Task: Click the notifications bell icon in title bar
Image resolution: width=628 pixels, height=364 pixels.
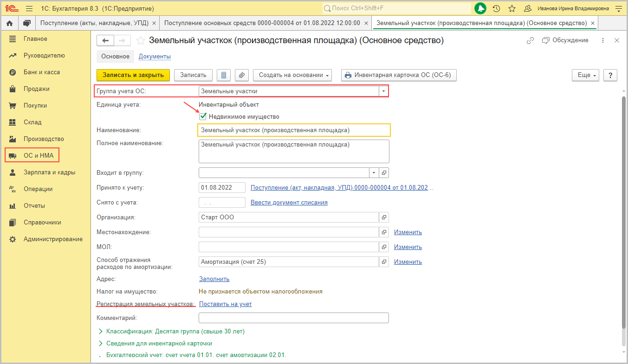Action: [x=480, y=8]
